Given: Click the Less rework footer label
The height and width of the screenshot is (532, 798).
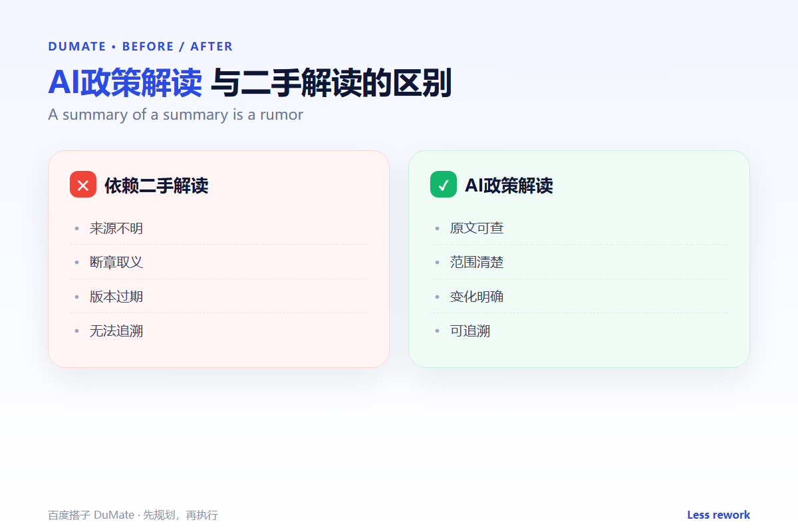Looking at the screenshot, I should (718, 515).
